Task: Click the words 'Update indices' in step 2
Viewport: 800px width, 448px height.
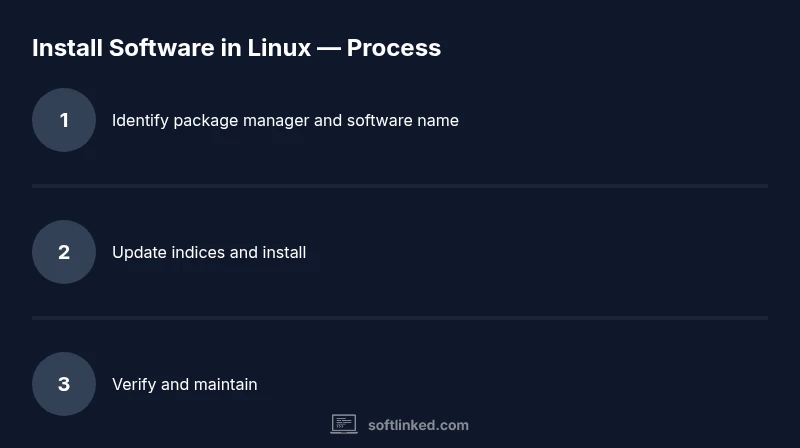Action: click(x=168, y=252)
